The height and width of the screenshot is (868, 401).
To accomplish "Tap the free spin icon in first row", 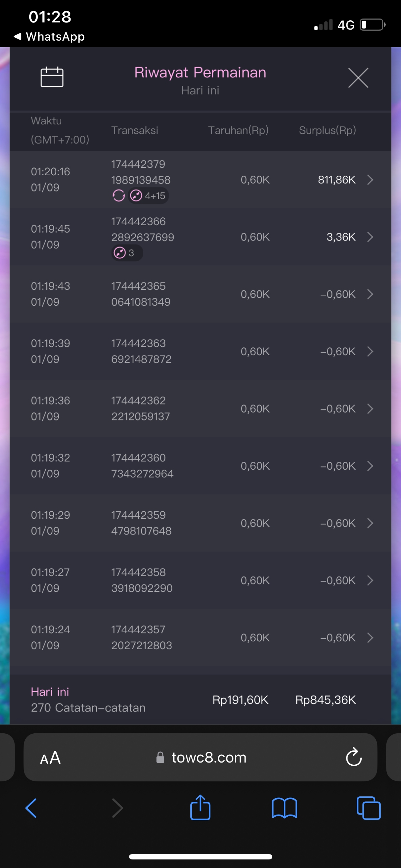I will click(x=119, y=196).
